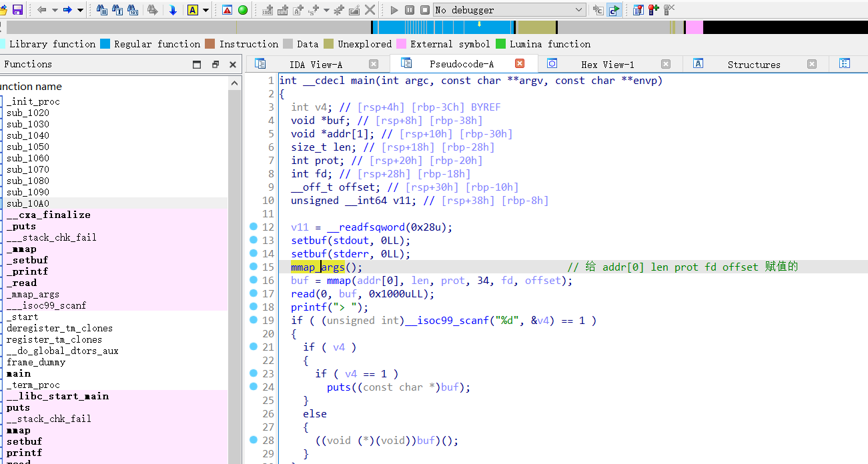Close the Structures tab

tap(812, 64)
